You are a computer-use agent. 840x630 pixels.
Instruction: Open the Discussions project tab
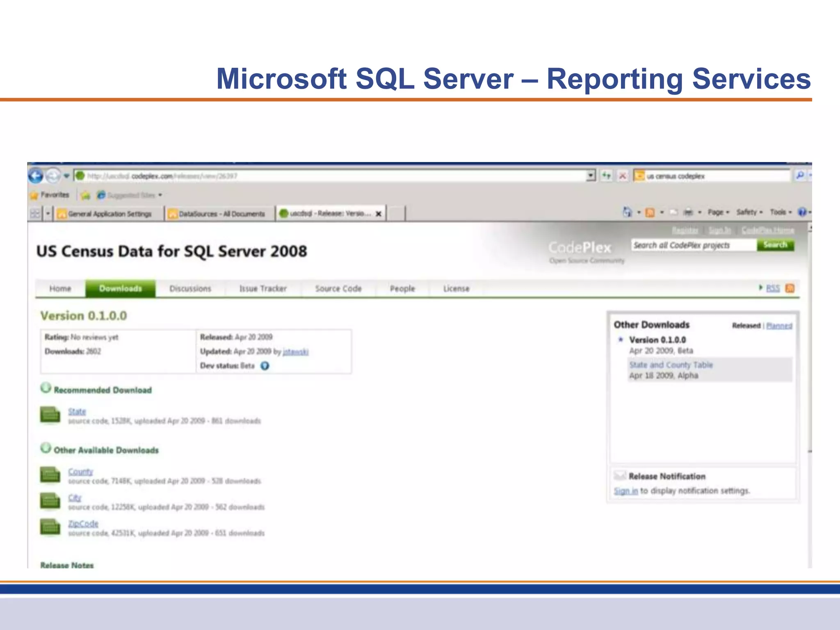pos(190,288)
